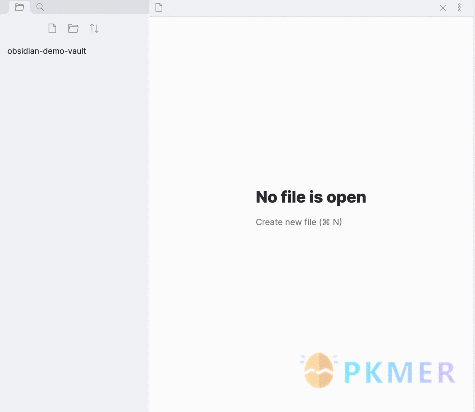Click the ⌘ N shortcut hint text
The width and height of the screenshot is (475, 412).
tap(330, 222)
